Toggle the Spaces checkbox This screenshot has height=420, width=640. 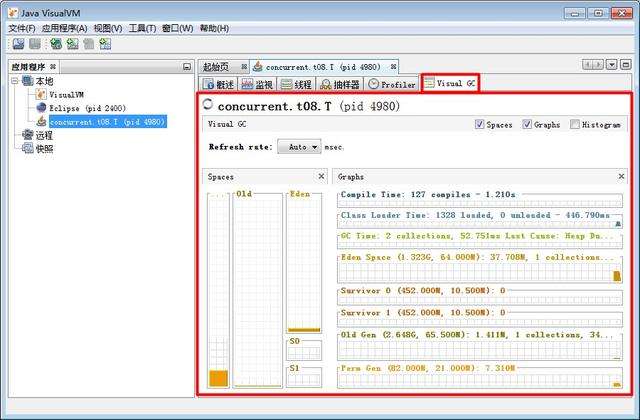coord(480,124)
